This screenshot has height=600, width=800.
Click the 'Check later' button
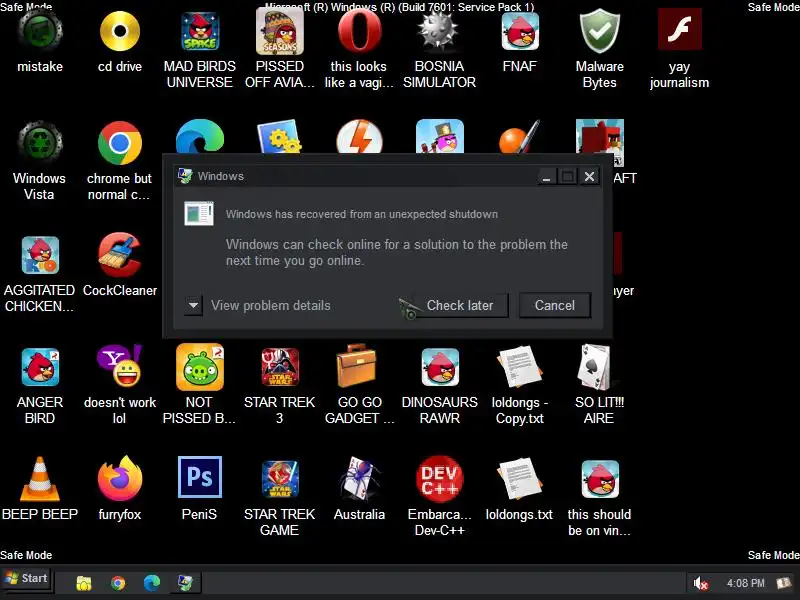point(460,305)
